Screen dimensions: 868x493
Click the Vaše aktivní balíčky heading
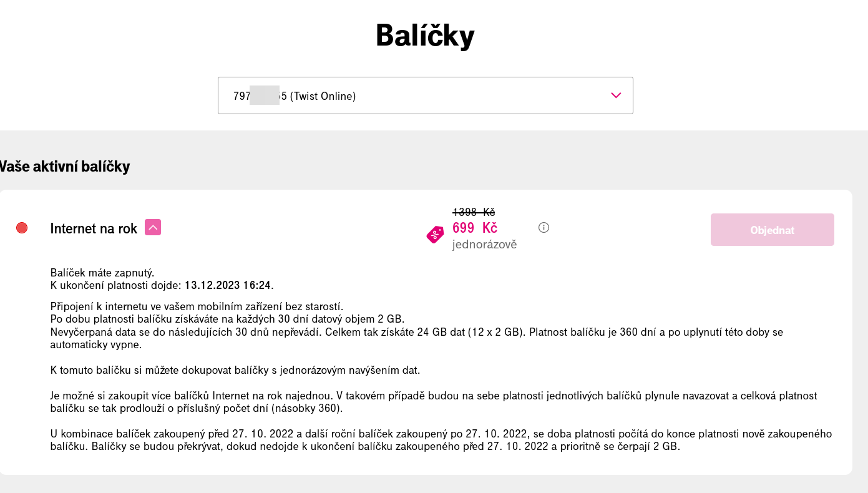[x=64, y=167]
